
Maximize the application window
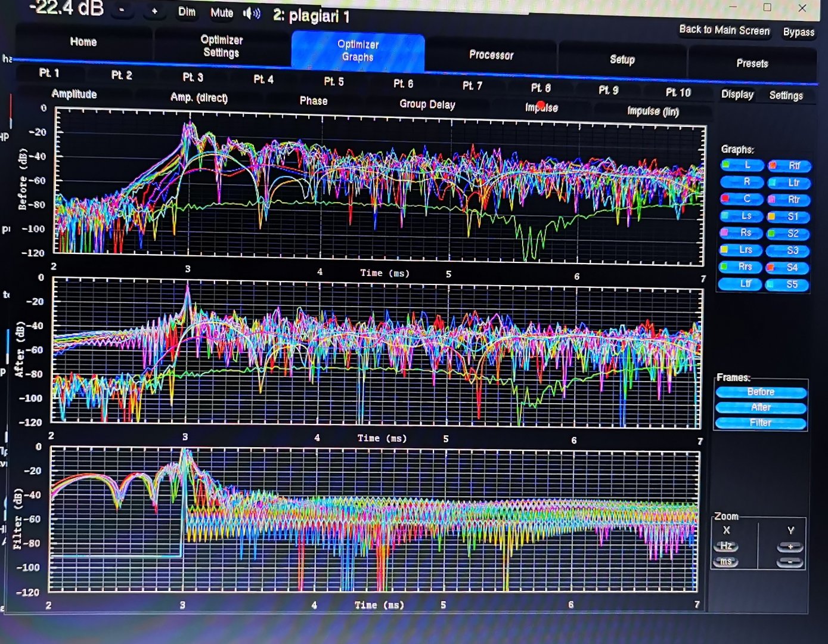tap(767, 8)
